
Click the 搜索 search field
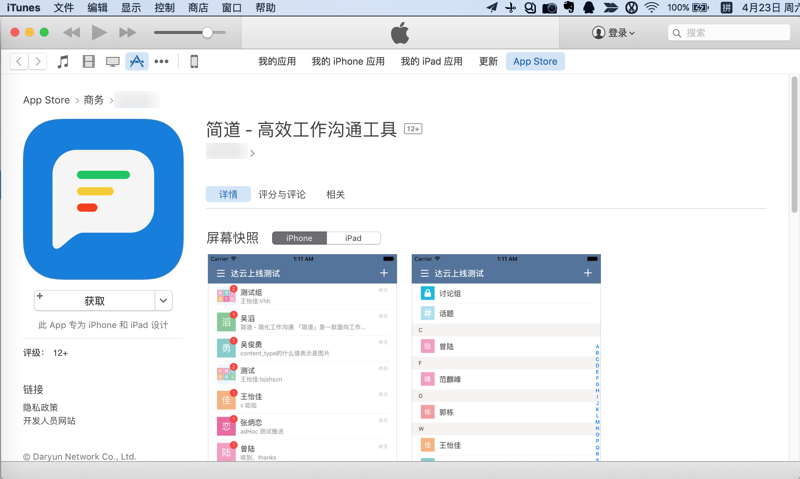[x=729, y=33]
